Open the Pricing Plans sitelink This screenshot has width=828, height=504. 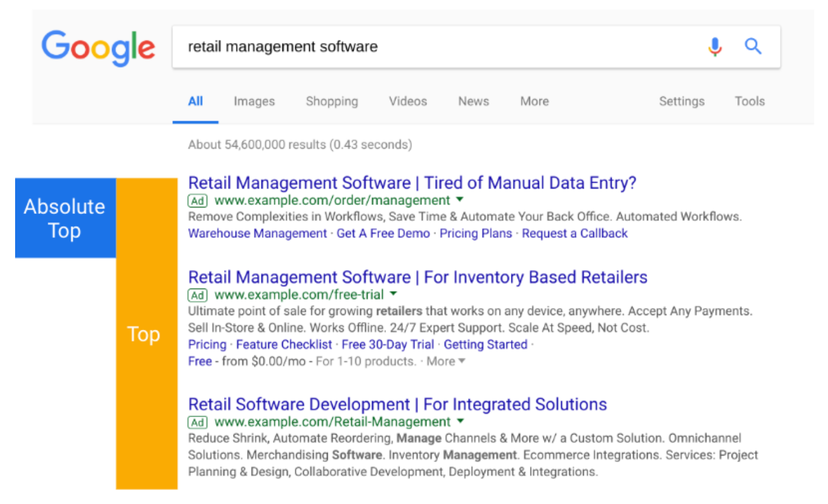click(x=476, y=234)
